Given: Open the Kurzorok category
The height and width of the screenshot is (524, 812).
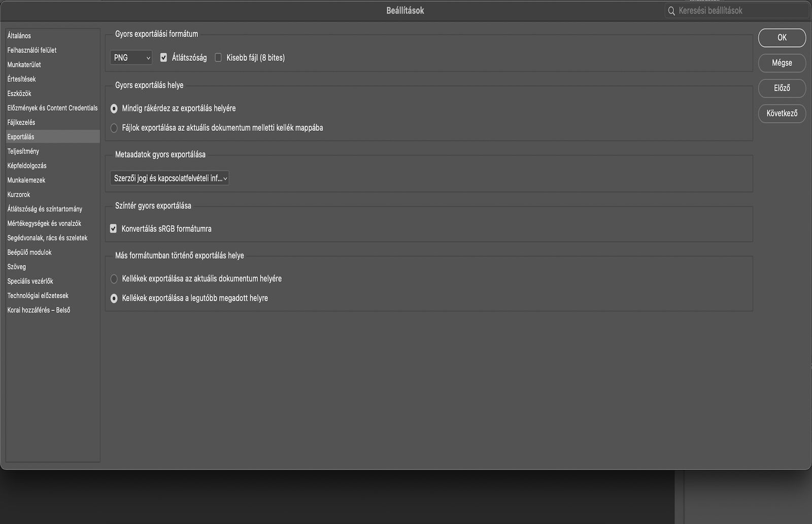Looking at the screenshot, I should pyautogui.click(x=53, y=195).
